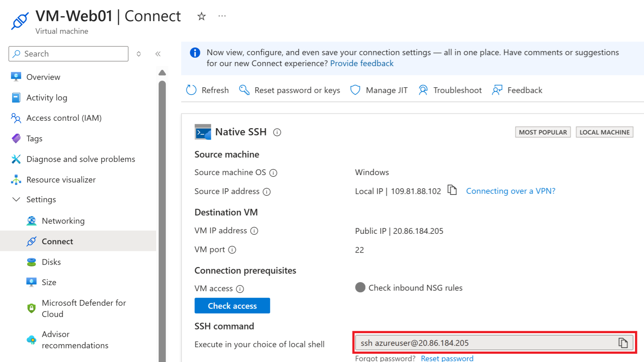Click the Check access button
The height and width of the screenshot is (362, 644).
point(232,306)
